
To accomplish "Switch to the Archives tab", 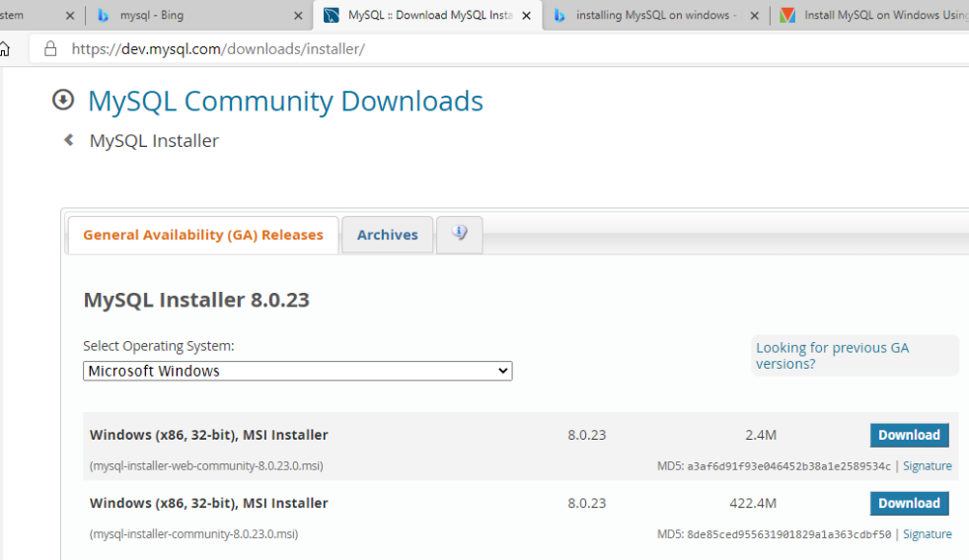I will click(387, 235).
